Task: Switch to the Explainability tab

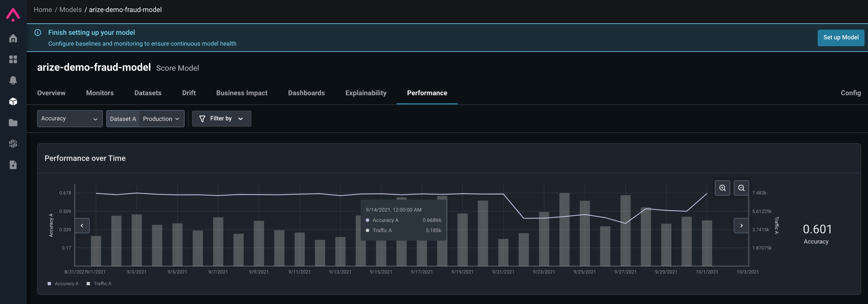Action: click(x=366, y=93)
